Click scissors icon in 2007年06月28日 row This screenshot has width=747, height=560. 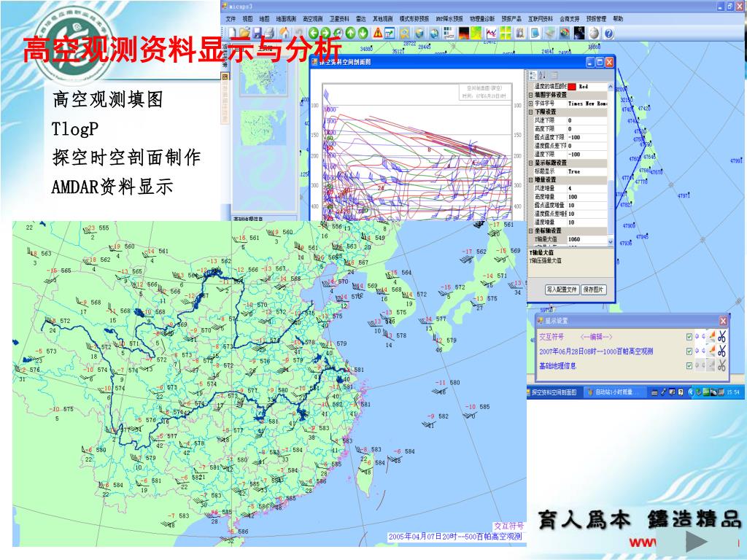[721, 351]
